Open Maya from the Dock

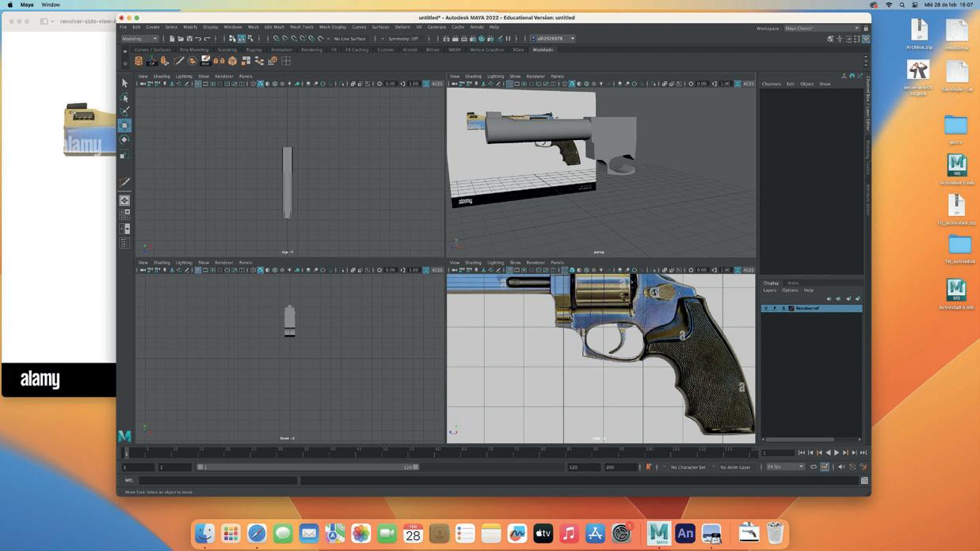click(x=658, y=534)
